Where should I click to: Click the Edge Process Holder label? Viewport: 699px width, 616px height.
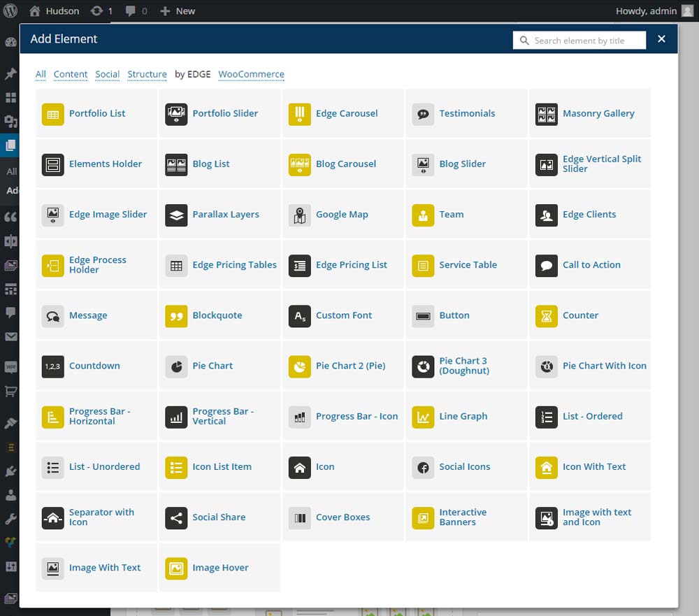tap(98, 264)
